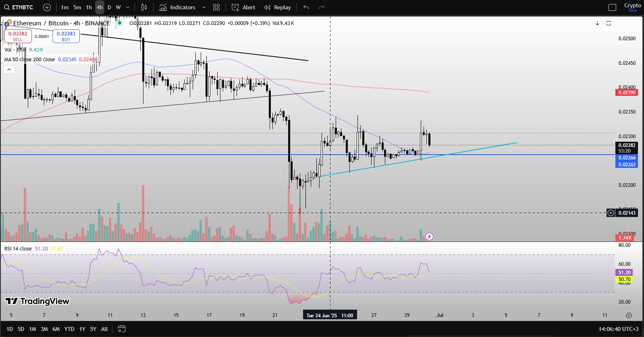Select the 0.02390 red price label
Screen dimensions: 644x337
coord(627,92)
